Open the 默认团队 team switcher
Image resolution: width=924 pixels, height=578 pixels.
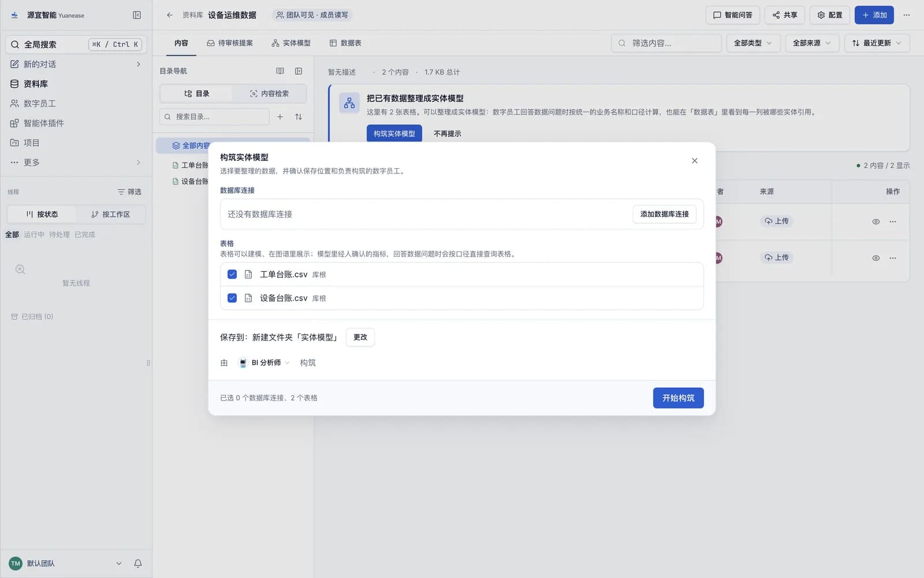click(x=65, y=564)
